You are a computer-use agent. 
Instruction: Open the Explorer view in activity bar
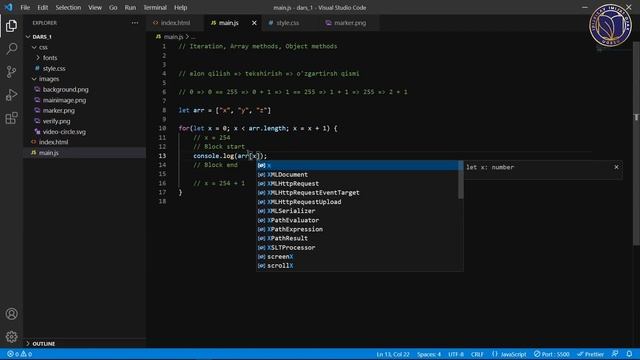tap(11, 26)
